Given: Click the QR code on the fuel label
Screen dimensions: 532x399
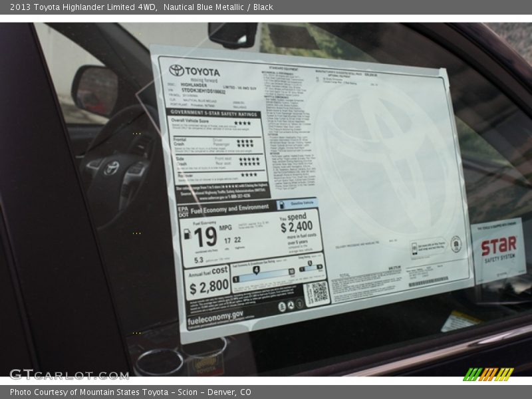Looking at the screenshot, I should point(317,293).
